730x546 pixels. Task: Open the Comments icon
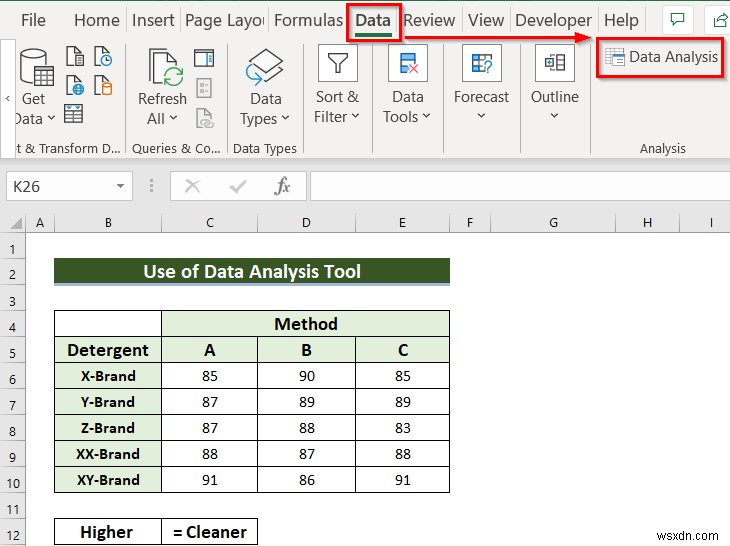677,20
